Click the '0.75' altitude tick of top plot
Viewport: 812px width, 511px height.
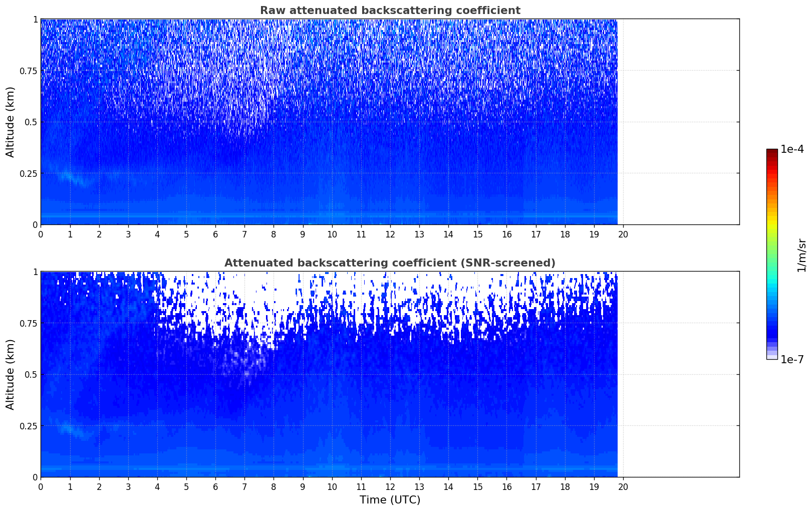(29, 71)
